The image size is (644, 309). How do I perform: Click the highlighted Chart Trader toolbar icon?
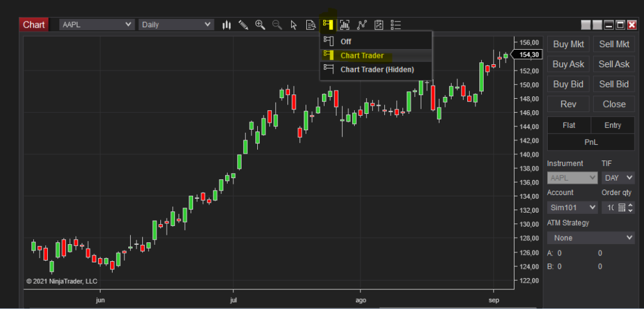pyautogui.click(x=328, y=25)
